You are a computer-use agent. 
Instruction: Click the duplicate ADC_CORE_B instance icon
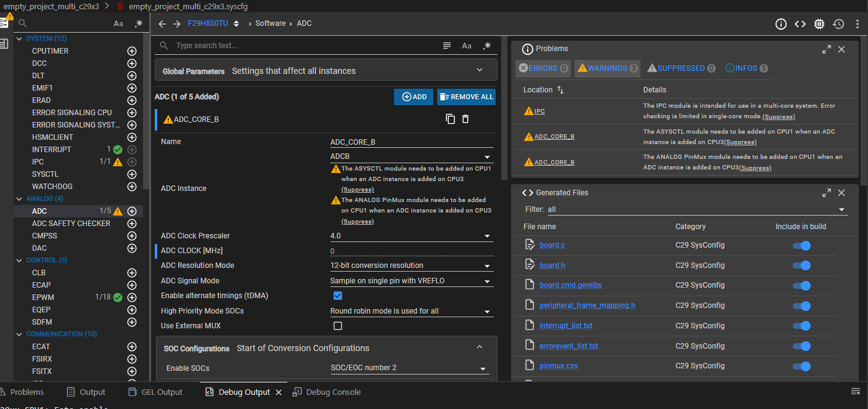[x=450, y=119]
